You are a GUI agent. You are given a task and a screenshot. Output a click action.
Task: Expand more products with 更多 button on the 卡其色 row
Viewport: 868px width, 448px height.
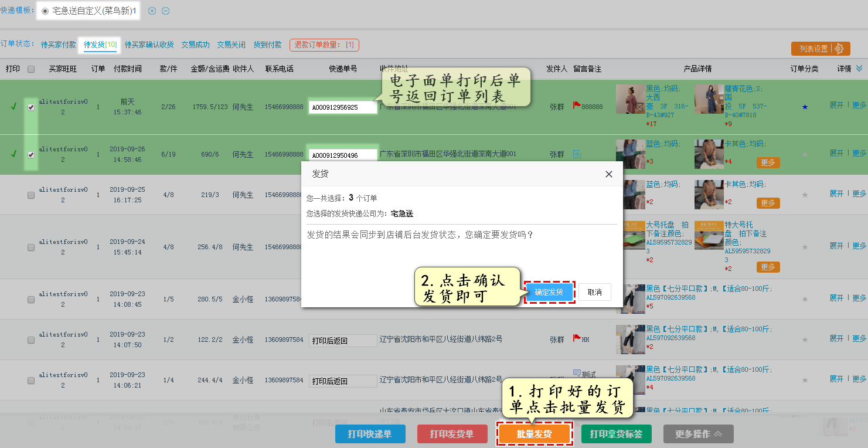click(768, 162)
